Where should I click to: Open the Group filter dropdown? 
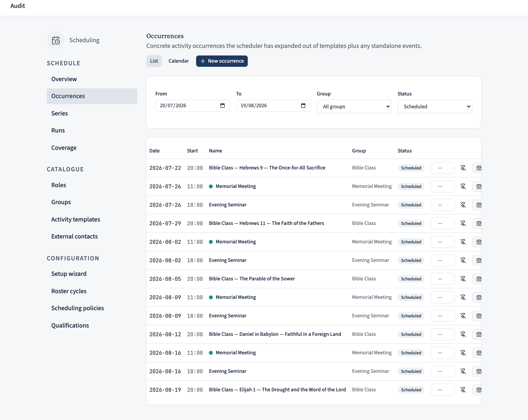pyautogui.click(x=354, y=106)
